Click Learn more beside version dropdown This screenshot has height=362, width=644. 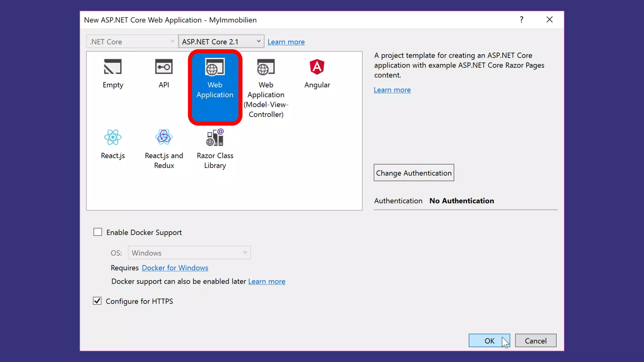pyautogui.click(x=286, y=42)
